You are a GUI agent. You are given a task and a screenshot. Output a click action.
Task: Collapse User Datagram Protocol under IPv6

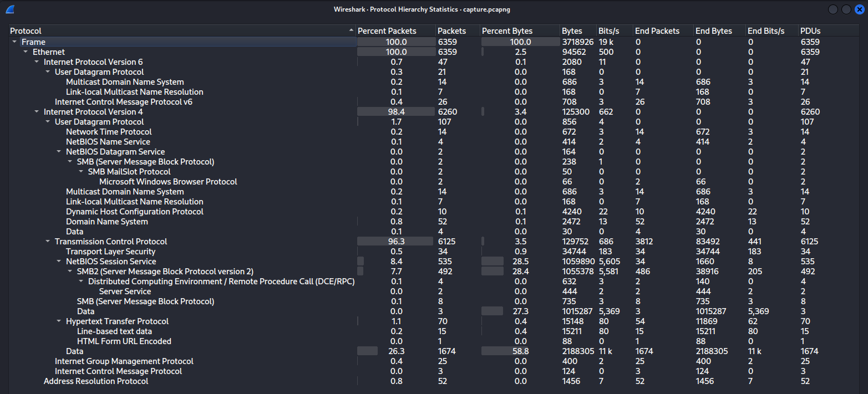pyautogui.click(x=48, y=72)
